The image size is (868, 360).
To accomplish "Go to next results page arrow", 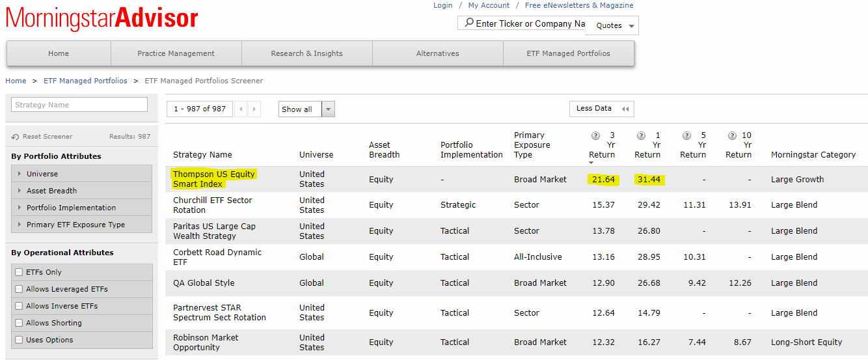I will pos(254,109).
